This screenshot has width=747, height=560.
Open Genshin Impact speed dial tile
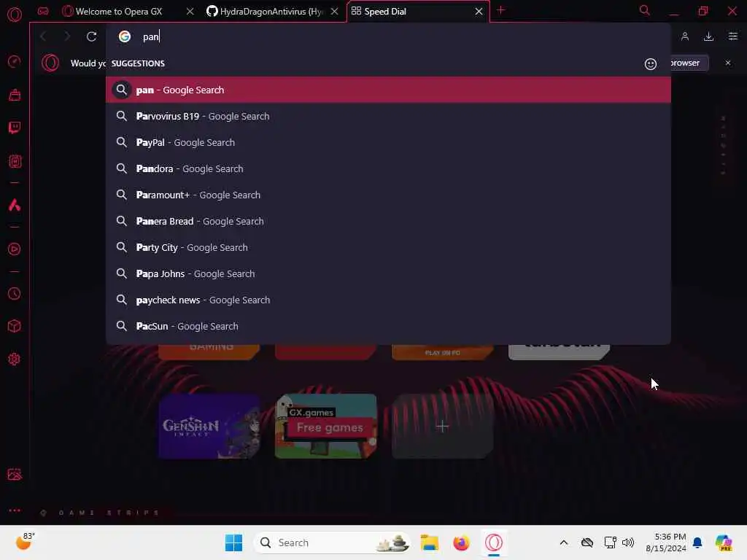(x=209, y=426)
